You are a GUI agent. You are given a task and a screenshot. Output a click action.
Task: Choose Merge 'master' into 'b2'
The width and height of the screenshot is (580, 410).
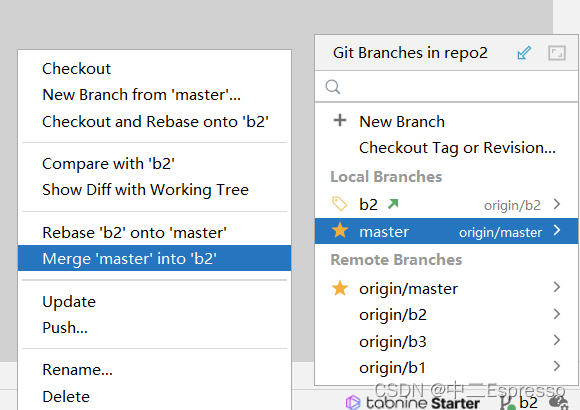[155, 258]
